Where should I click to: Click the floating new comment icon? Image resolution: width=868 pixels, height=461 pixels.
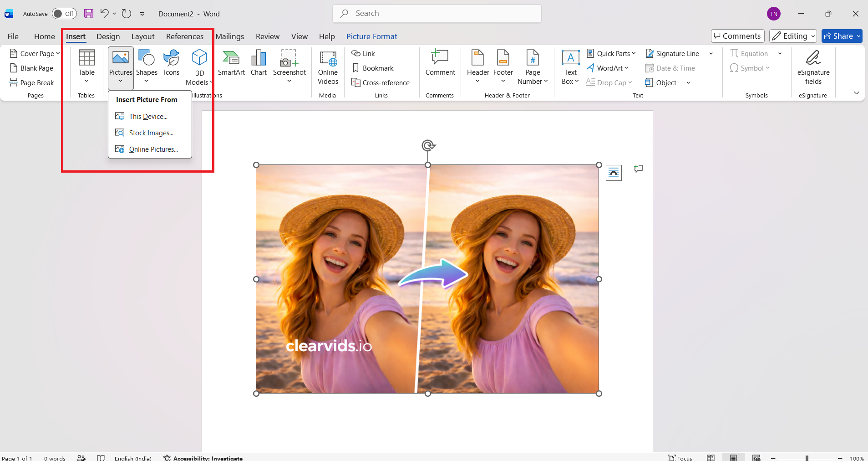[x=639, y=169]
